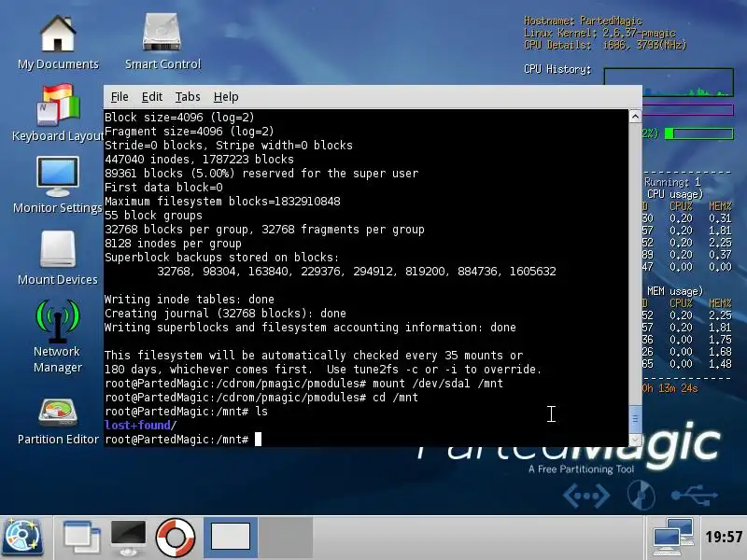The image size is (747, 560).
Task: Click the show desktop windows taskbar icon
Action: tap(81, 539)
